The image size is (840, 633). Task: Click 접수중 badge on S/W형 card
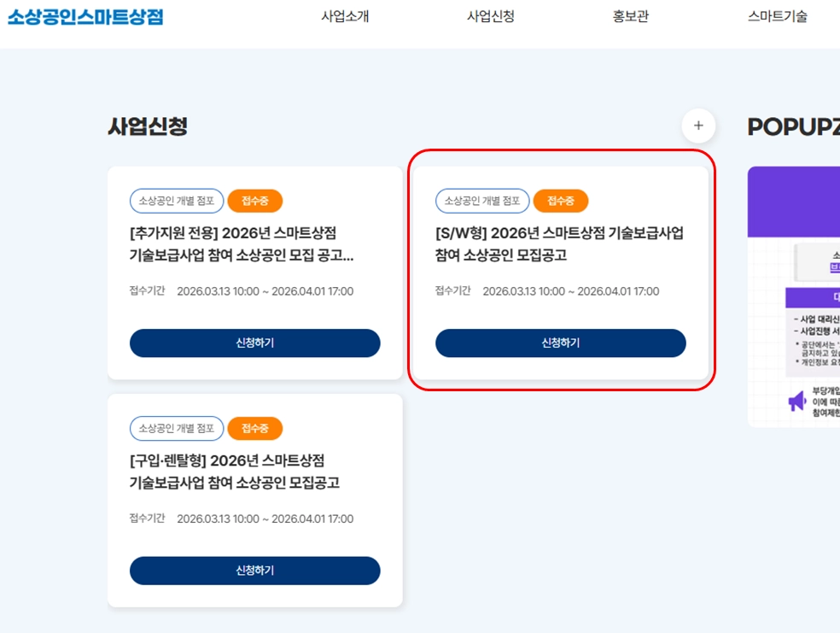pyautogui.click(x=561, y=201)
